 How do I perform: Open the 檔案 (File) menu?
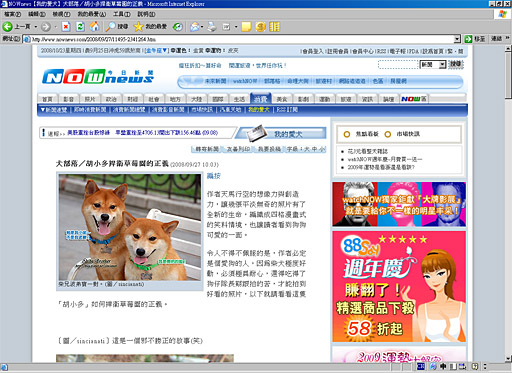point(12,14)
